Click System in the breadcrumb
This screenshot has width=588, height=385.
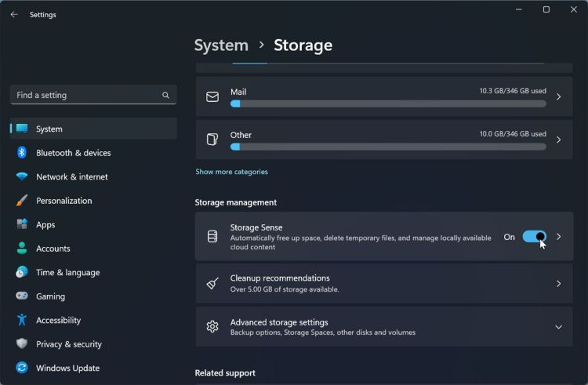(x=221, y=45)
